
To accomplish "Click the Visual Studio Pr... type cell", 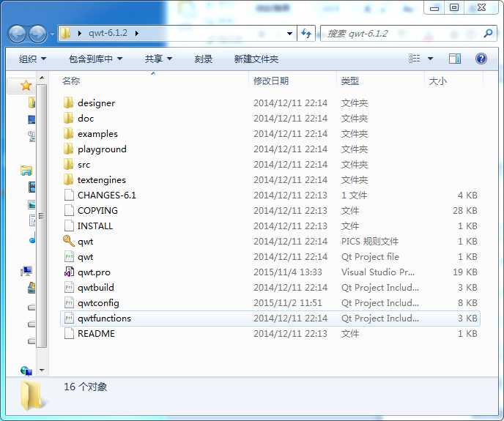I will [378, 272].
